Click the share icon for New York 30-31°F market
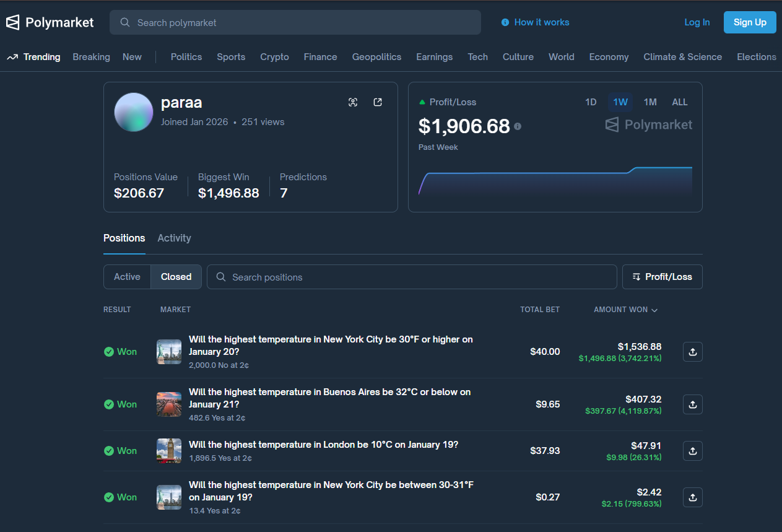Image resolution: width=782 pixels, height=532 pixels. click(692, 497)
